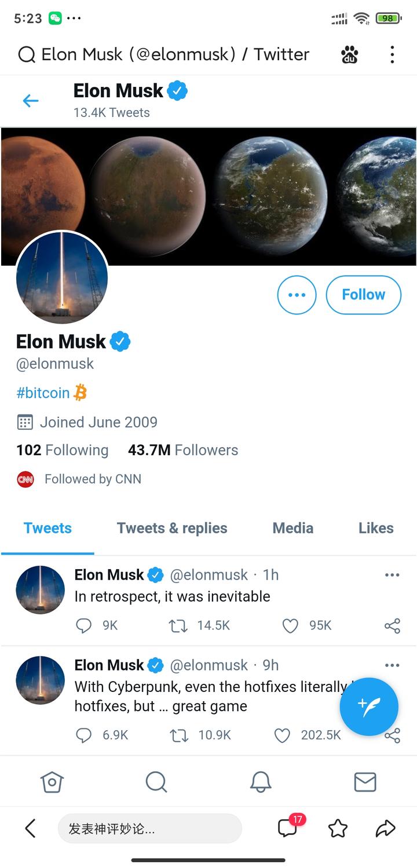
Task: Open browser three-dot overflow menu
Action: [392, 55]
